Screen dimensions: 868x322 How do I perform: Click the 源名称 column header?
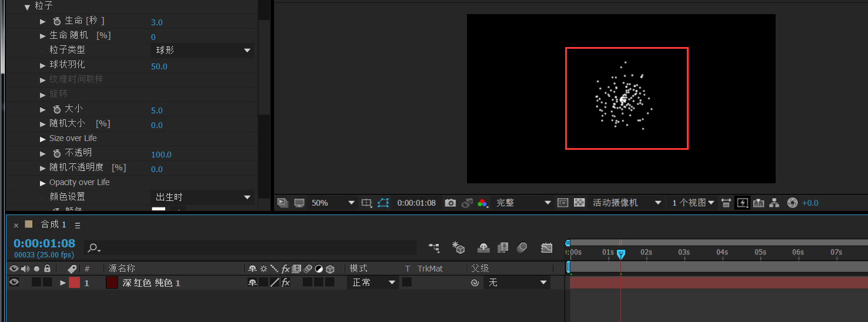point(122,269)
